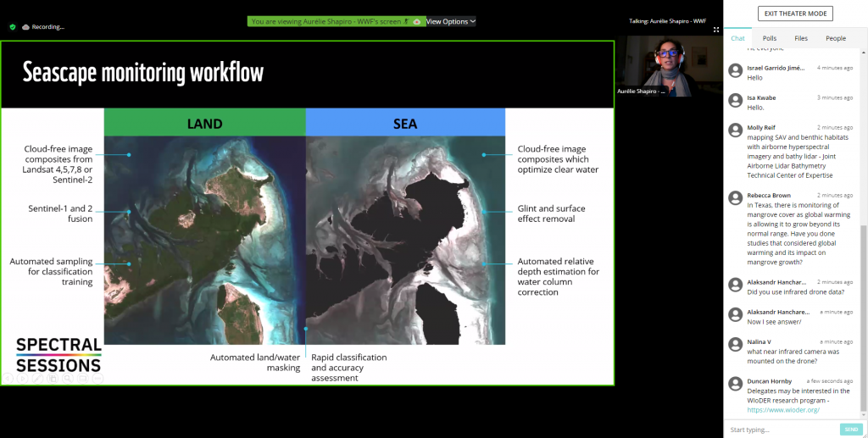868x438 pixels.
Task: Toggle the video layout grid icon
Action: coord(716,30)
